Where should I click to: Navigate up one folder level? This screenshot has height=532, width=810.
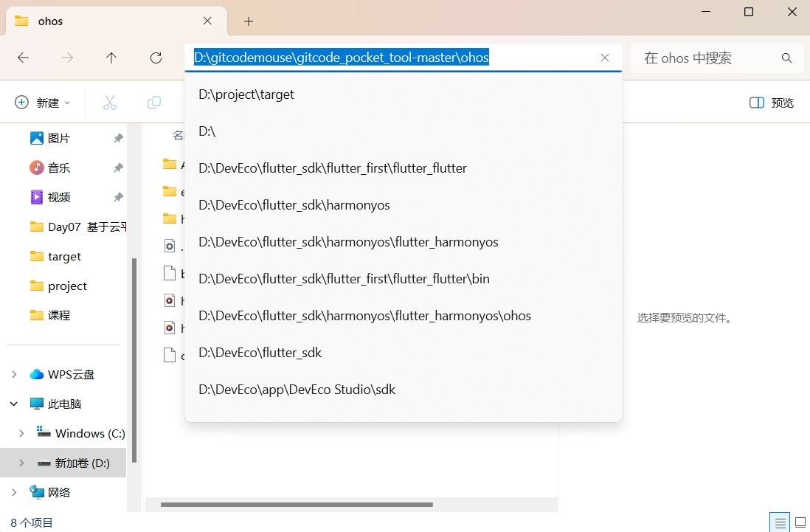point(111,58)
